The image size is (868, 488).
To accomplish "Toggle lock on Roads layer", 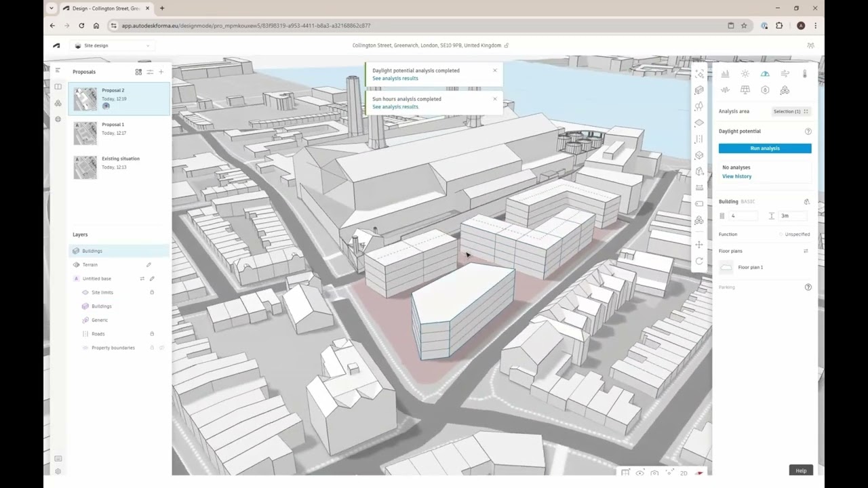I will (x=152, y=333).
